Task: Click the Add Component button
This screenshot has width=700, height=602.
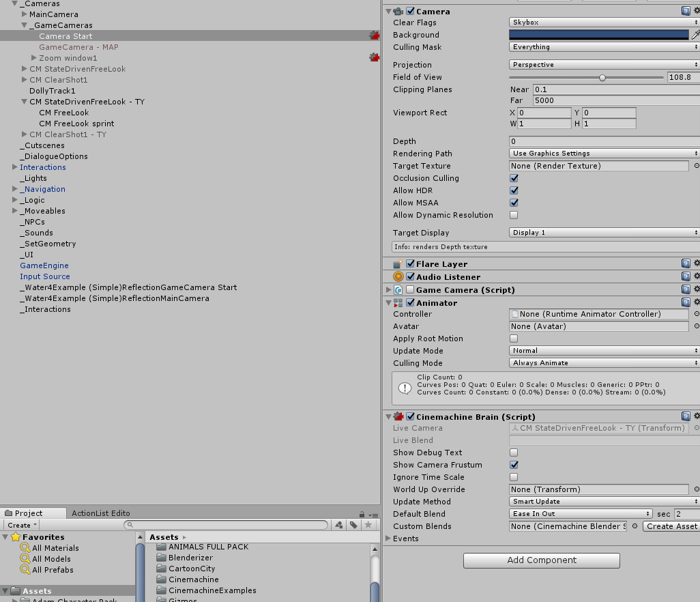Action: click(x=541, y=560)
